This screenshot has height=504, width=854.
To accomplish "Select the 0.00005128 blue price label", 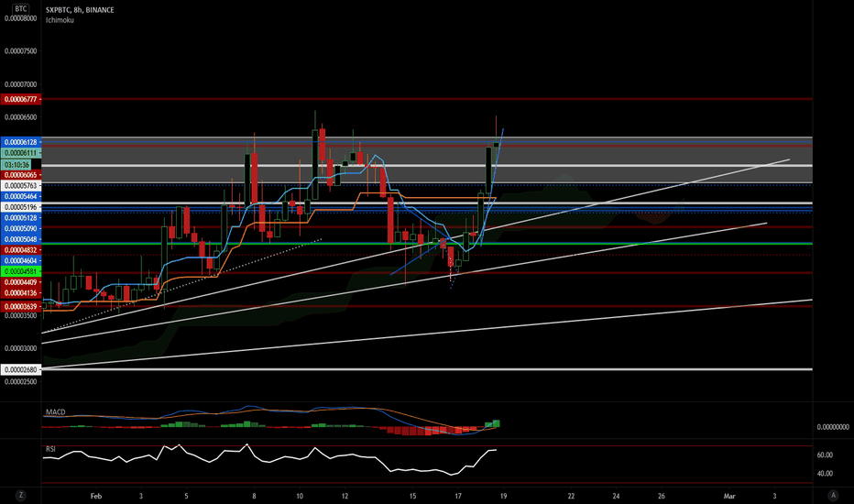I will pos(21,218).
